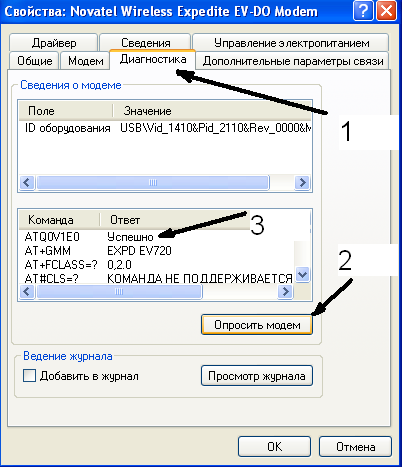
Task: Click the Отмена button
Action: 355,446
